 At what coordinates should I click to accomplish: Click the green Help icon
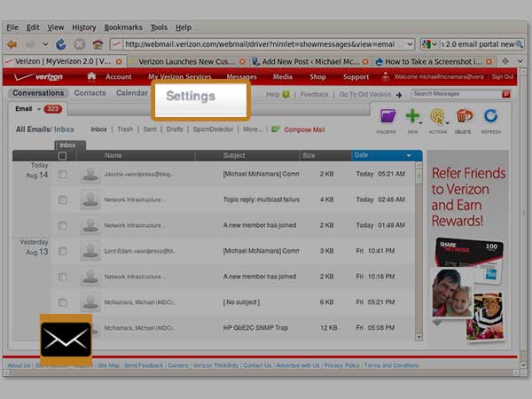click(286, 95)
